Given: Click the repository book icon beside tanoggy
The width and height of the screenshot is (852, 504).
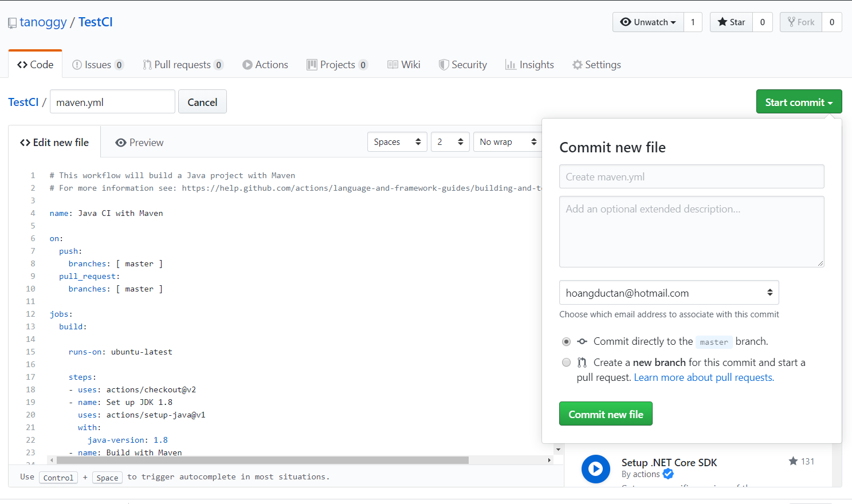Looking at the screenshot, I should tap(12, 23).
